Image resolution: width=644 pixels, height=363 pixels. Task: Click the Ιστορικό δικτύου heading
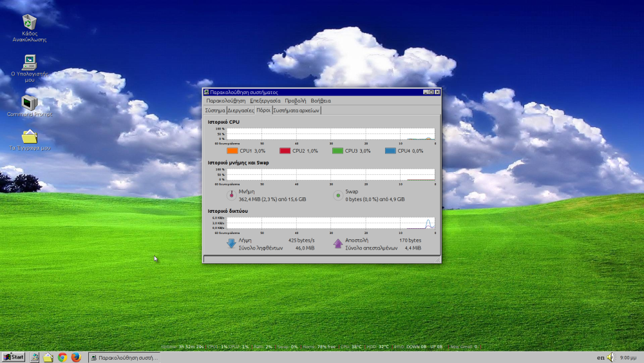point(227,211)
